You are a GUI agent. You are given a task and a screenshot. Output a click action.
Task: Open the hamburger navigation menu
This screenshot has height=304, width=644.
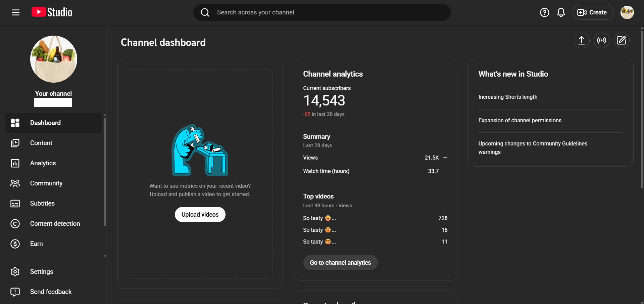16,12
